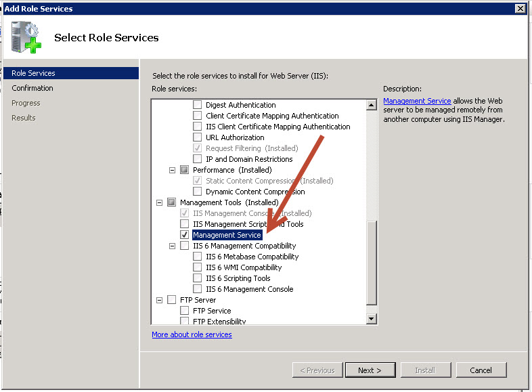Select the Results wizard step
The width and height of the screenshot is (532, 392).
click(24, 118)
